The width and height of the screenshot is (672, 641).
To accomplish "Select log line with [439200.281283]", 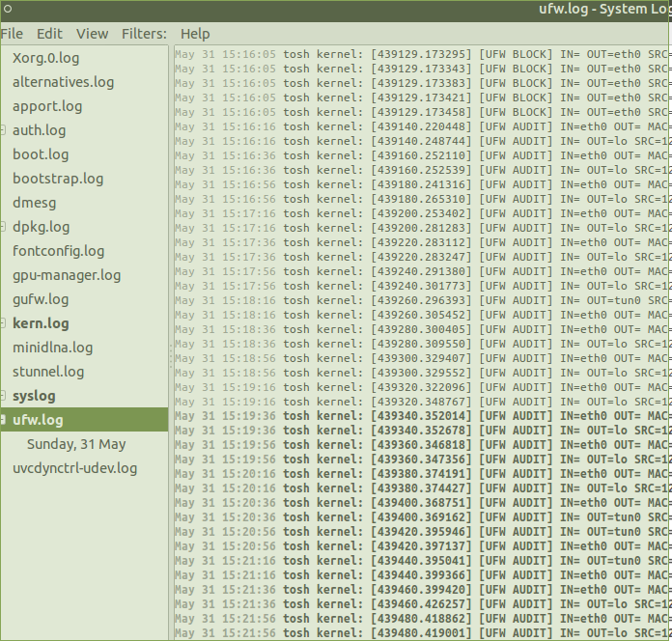I will tap(423, 228).
